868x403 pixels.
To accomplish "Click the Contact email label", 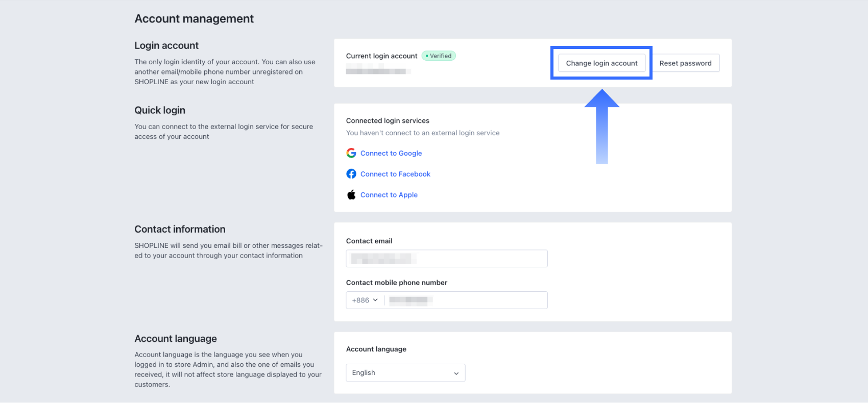I will (x=369, y=241).
